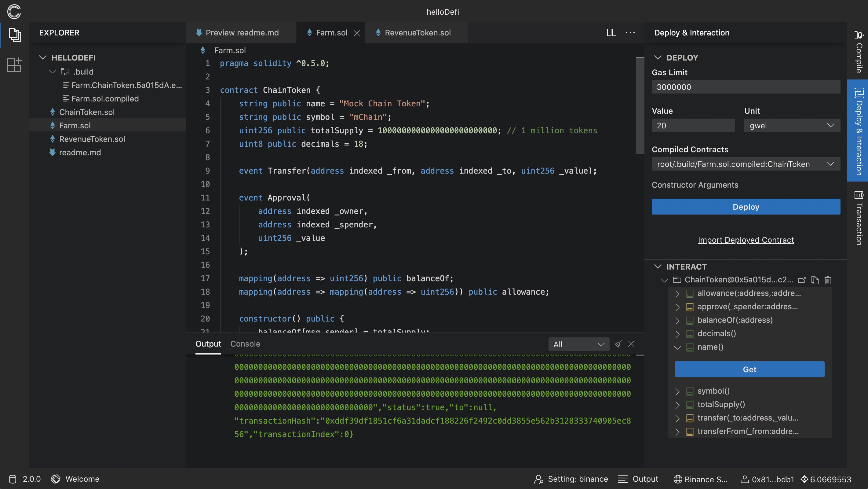Expand the decimals() function row

677,334
